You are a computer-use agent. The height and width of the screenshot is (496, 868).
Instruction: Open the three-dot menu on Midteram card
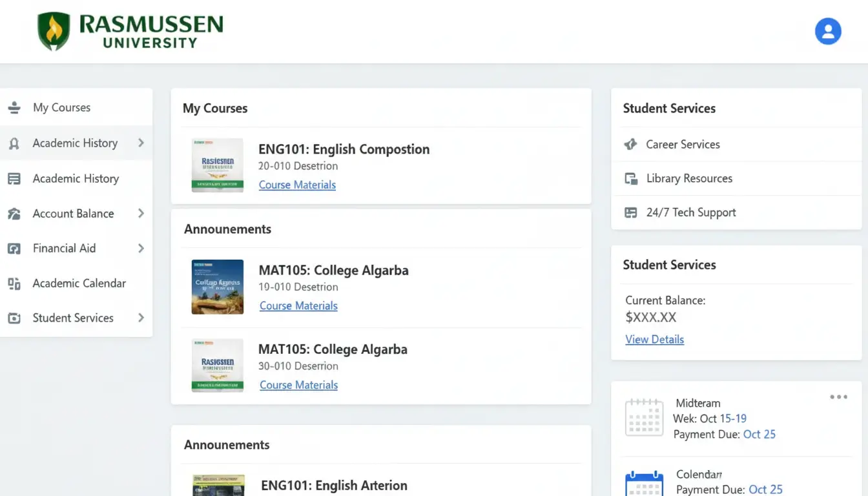coord(838,397)
